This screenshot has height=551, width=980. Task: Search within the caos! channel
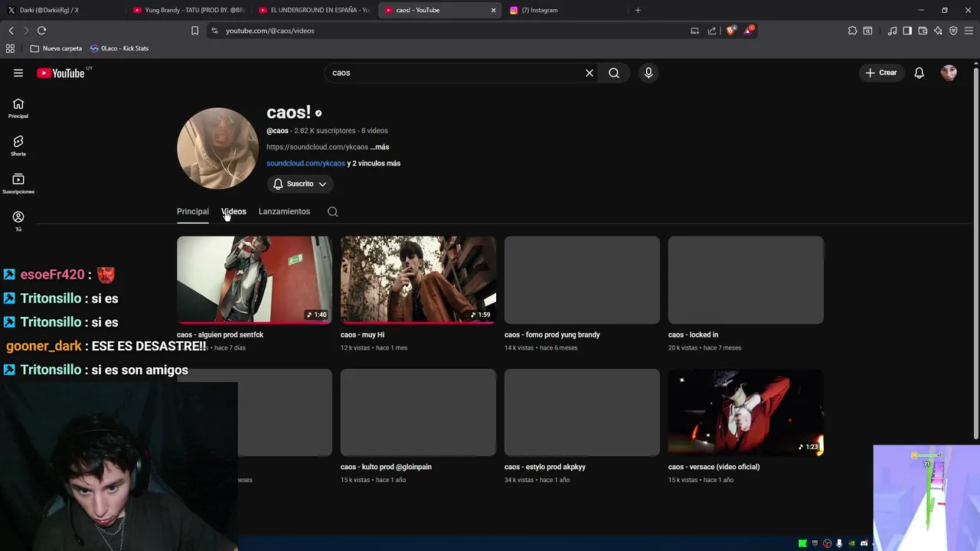[332, 211]
